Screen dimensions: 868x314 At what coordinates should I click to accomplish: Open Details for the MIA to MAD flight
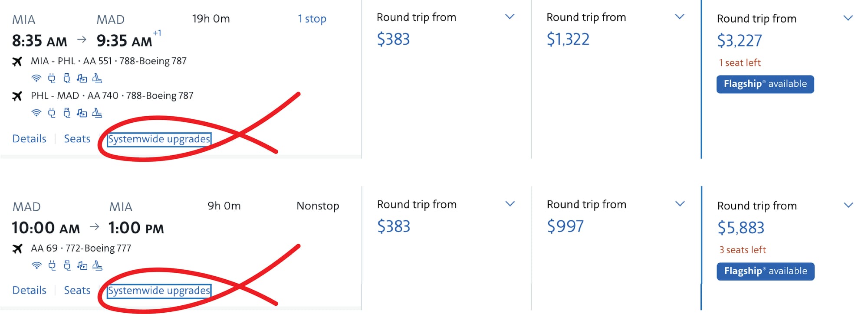pos(29,139)
